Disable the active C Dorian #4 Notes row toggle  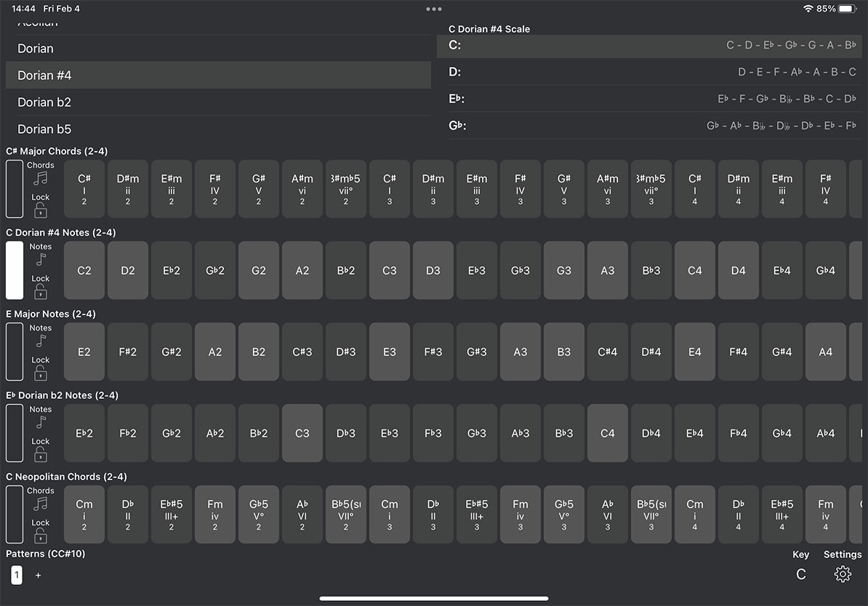(14, 270)
